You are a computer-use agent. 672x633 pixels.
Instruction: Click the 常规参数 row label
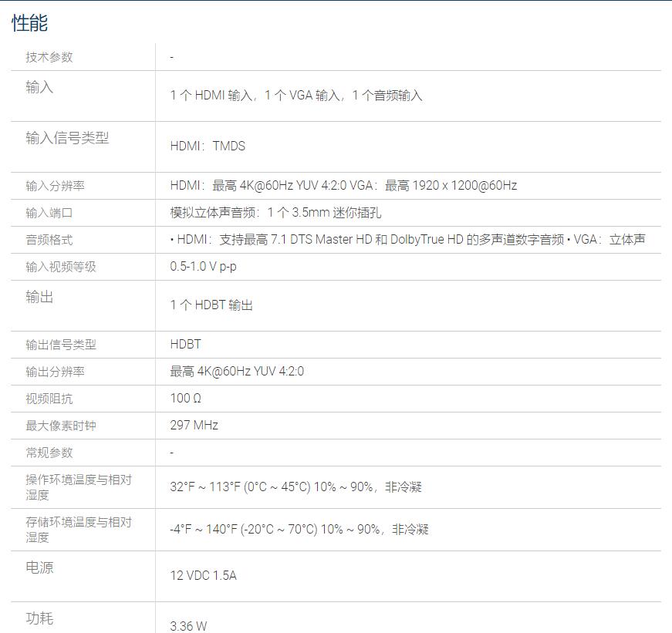pyautogui.click(x=49, y=453)
